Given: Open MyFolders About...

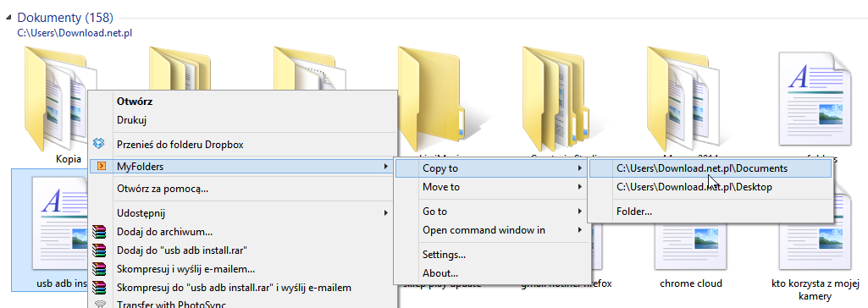Looking at the screenshot, I should click(x=491, y=273).
